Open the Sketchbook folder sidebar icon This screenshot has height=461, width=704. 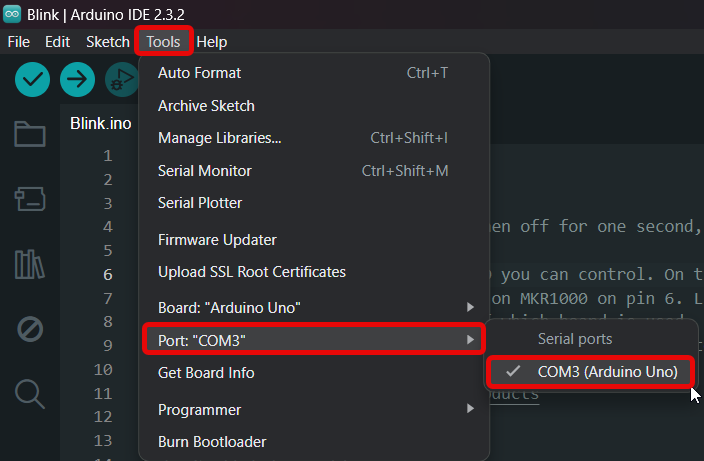pyautogui.click(x=30, y=133)
